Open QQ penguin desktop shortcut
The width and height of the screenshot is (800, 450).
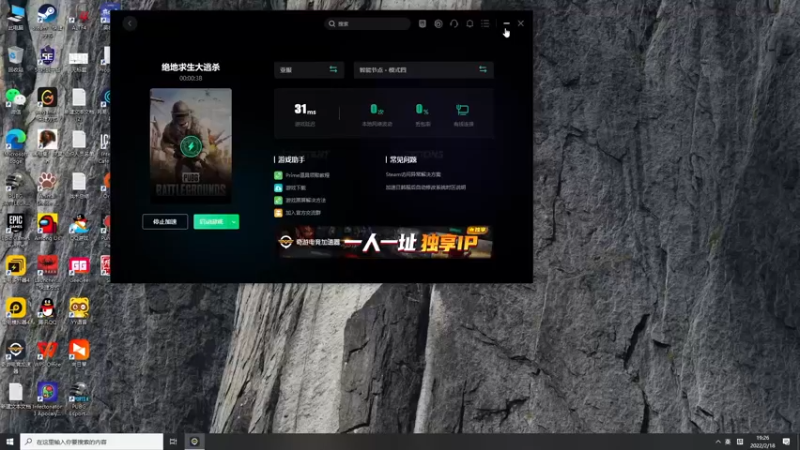click(x=47, y=310)
